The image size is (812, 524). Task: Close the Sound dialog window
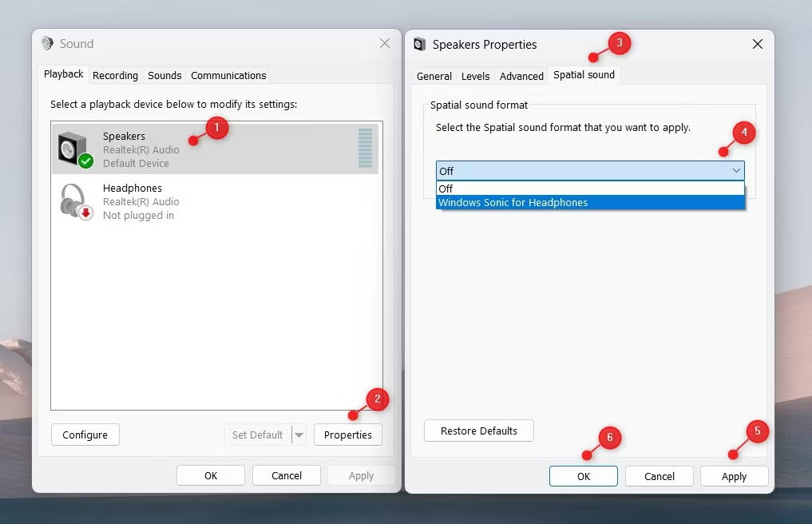[385, 44]
